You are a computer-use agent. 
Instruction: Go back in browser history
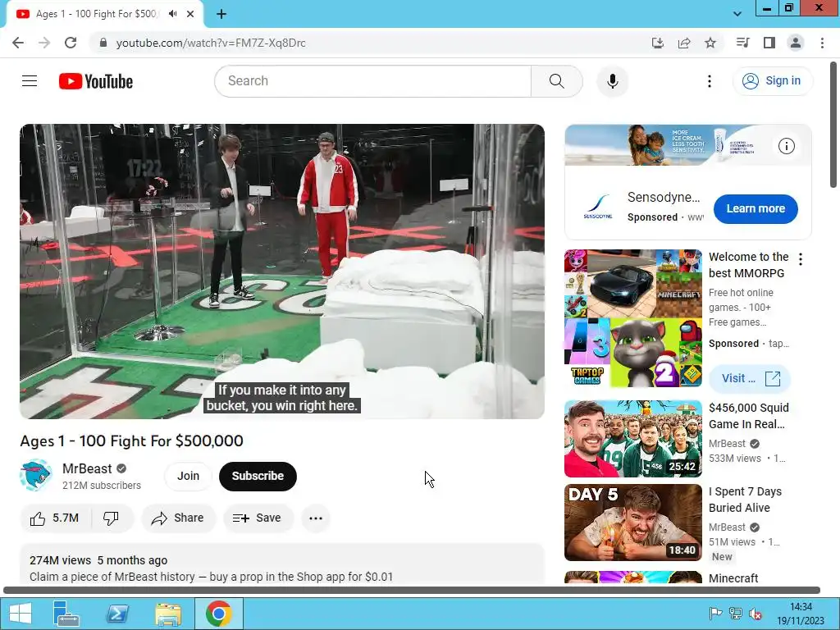click(18, 43)
